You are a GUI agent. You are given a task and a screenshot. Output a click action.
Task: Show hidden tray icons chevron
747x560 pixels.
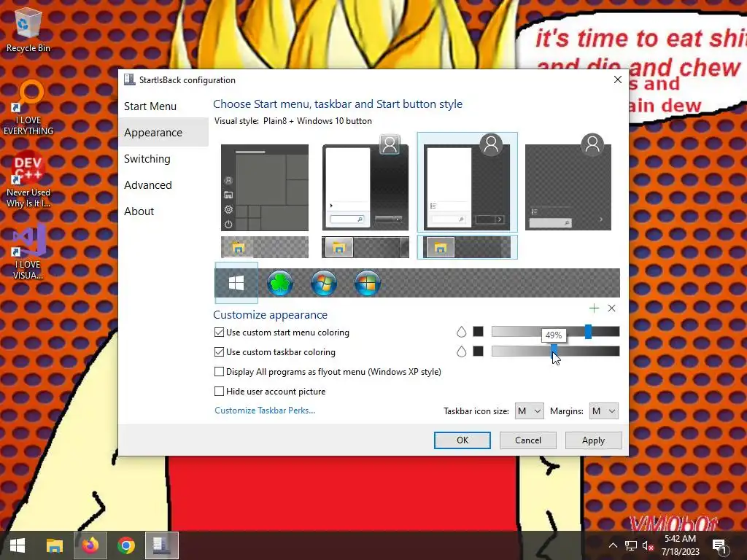613,545
